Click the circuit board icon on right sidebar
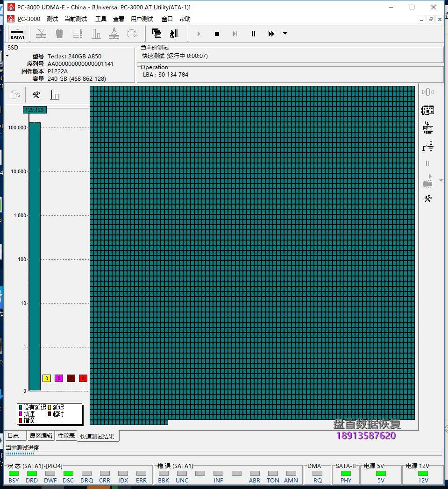 [428, 110]
